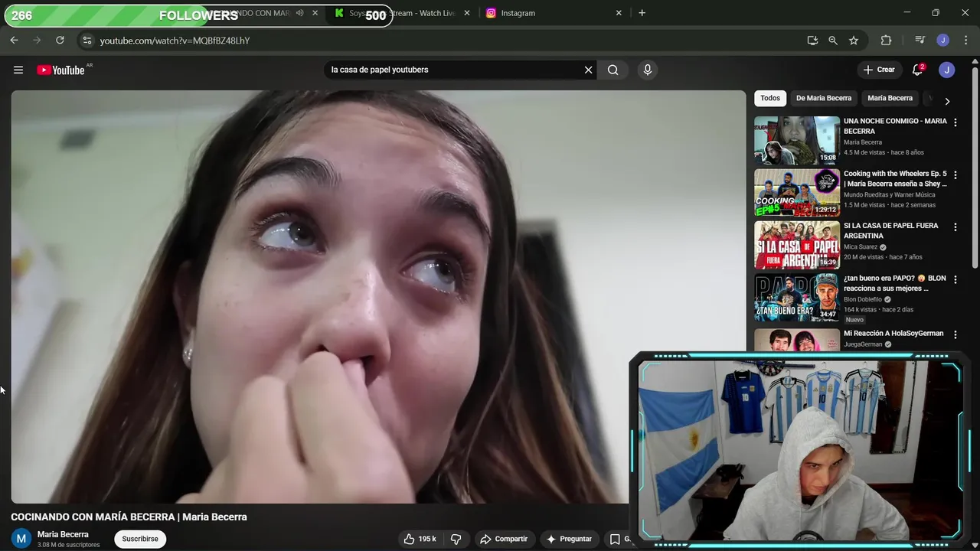Dislike the María Becerra video

(x=456, y=539)
